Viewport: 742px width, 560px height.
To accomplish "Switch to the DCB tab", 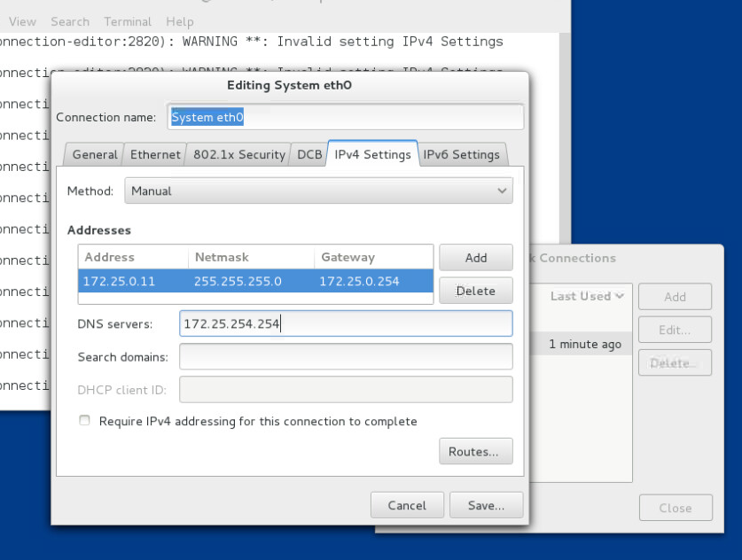I will click(309, 155).
